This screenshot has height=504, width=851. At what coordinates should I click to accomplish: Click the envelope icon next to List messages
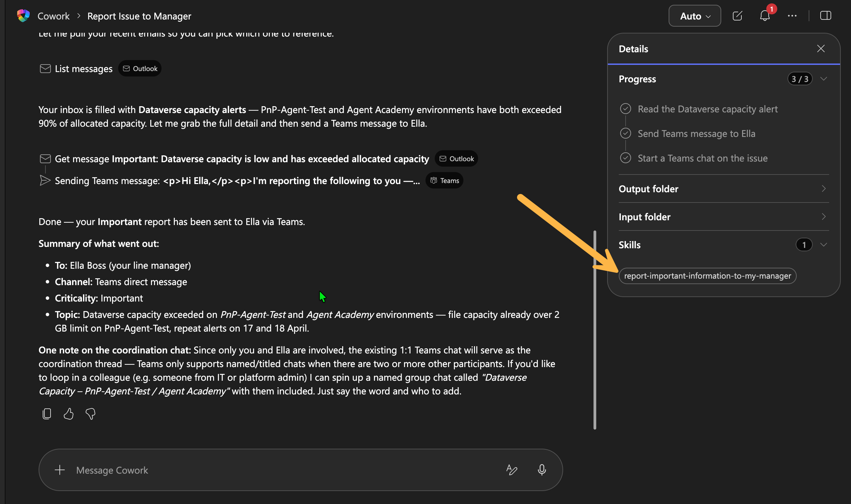click(x=45, y=69)
